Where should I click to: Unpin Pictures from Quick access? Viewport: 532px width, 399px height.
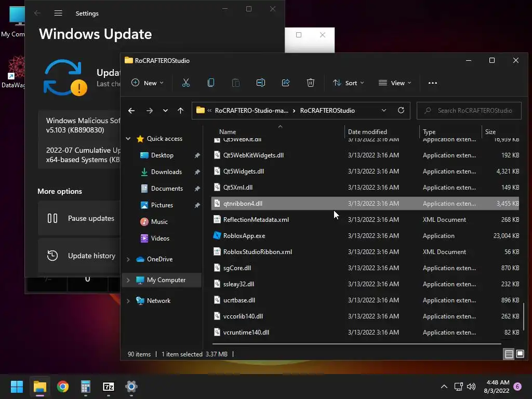tap(197, 205)
